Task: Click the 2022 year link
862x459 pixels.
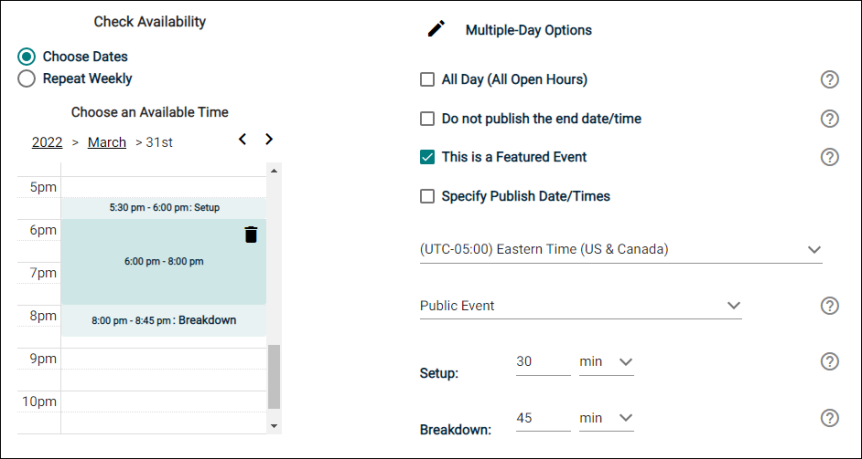Action: (x=47, y=142)
